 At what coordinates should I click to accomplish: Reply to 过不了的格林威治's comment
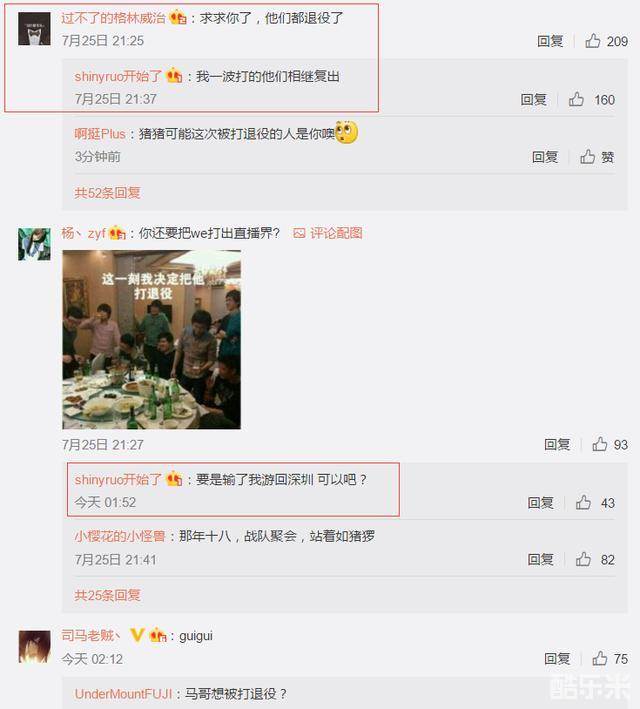[x=550, y=41]
